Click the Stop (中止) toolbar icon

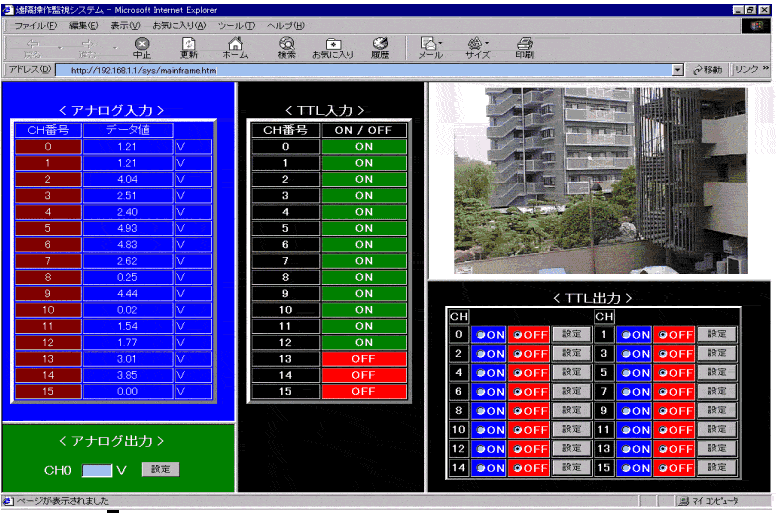coord(142,45)
